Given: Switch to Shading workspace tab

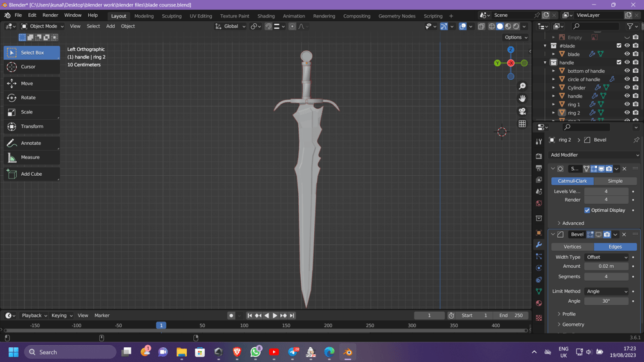Looking at the screenshot, I should [266, 16].
